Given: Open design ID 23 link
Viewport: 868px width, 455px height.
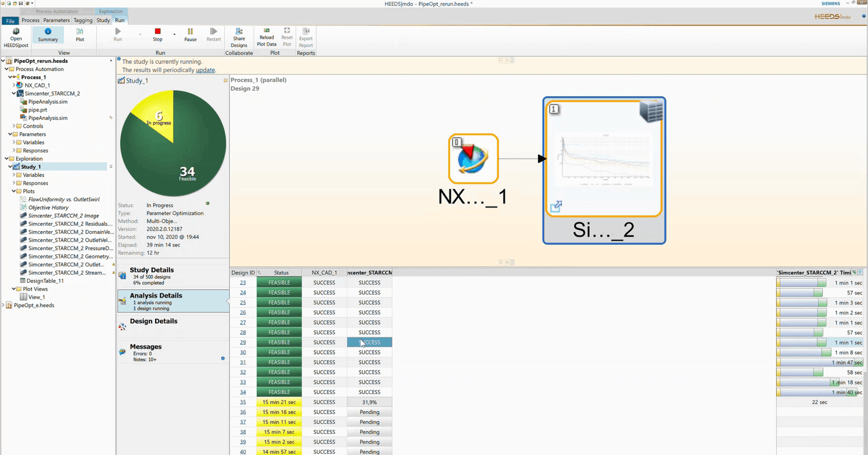Looking at the screenshot, I should (243, 282).
